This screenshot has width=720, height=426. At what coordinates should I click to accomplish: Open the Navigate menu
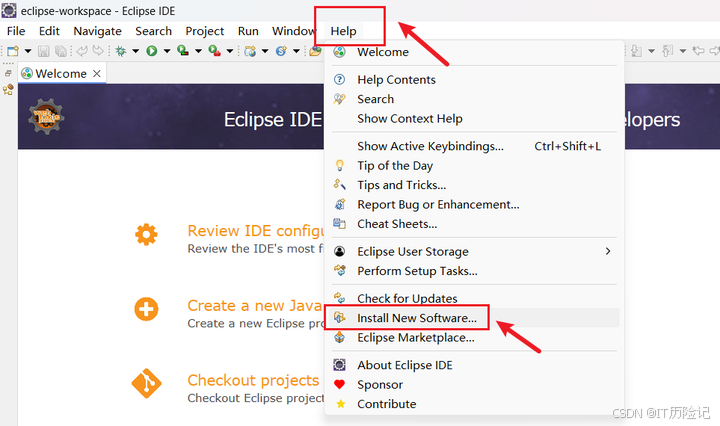point(97,31)
